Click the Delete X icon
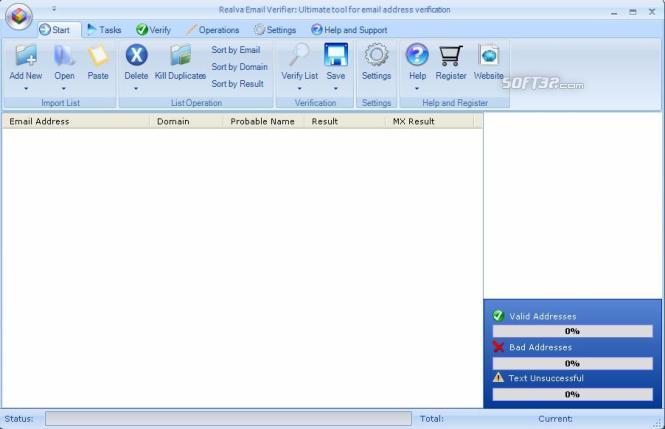 [x=136, y=56]
